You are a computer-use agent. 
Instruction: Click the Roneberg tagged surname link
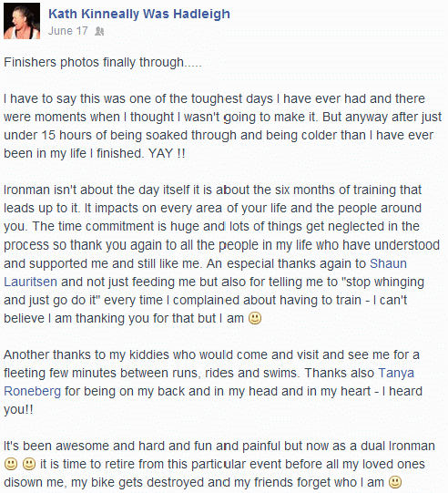(x=33, y=392)
